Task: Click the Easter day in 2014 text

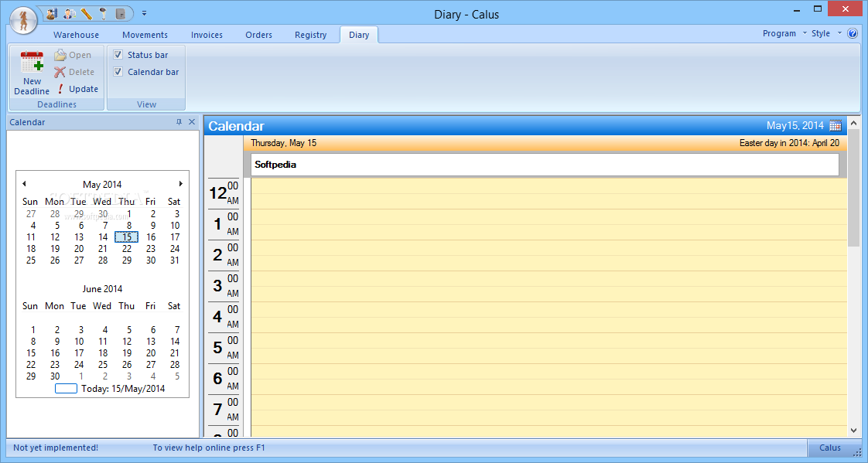Action: point(789,143)
